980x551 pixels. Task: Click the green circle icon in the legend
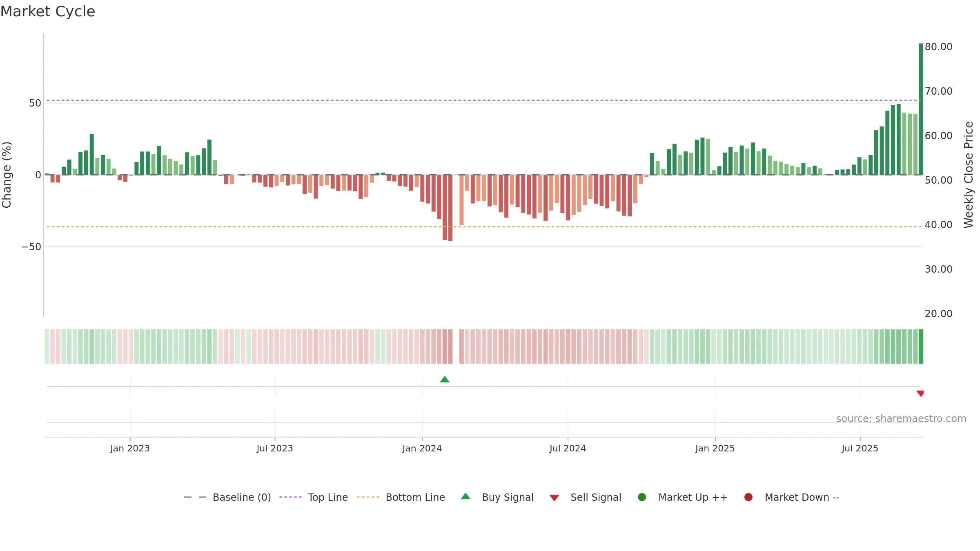click(x=642, y=497)
